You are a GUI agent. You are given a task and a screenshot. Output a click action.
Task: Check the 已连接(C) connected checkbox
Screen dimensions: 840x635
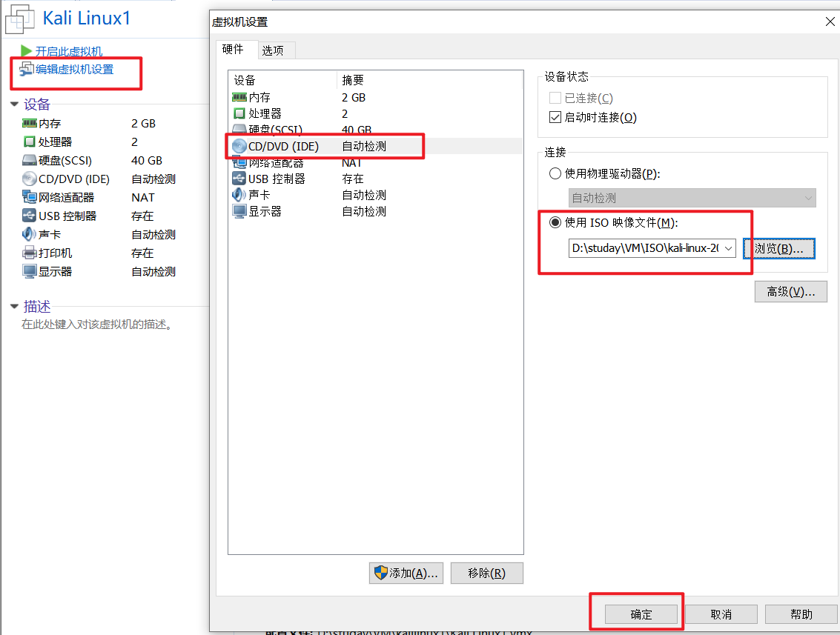[555, 98]
